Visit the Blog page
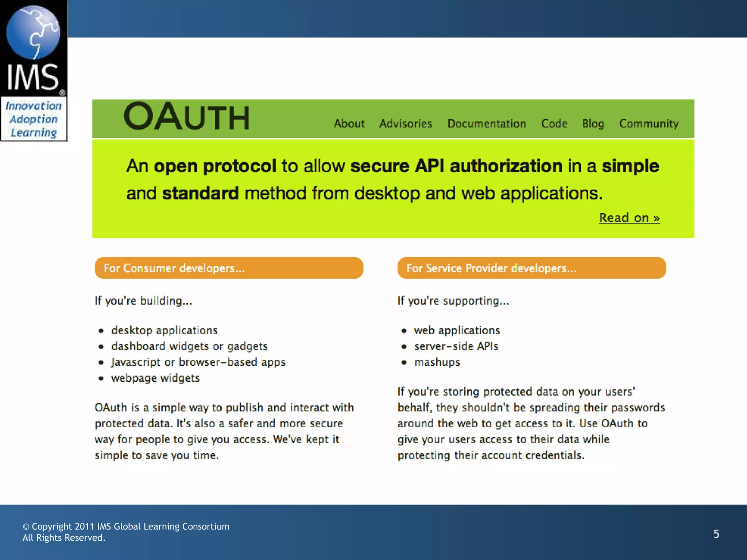This screenshot has width=747, height=560. (x=593, y=124)
